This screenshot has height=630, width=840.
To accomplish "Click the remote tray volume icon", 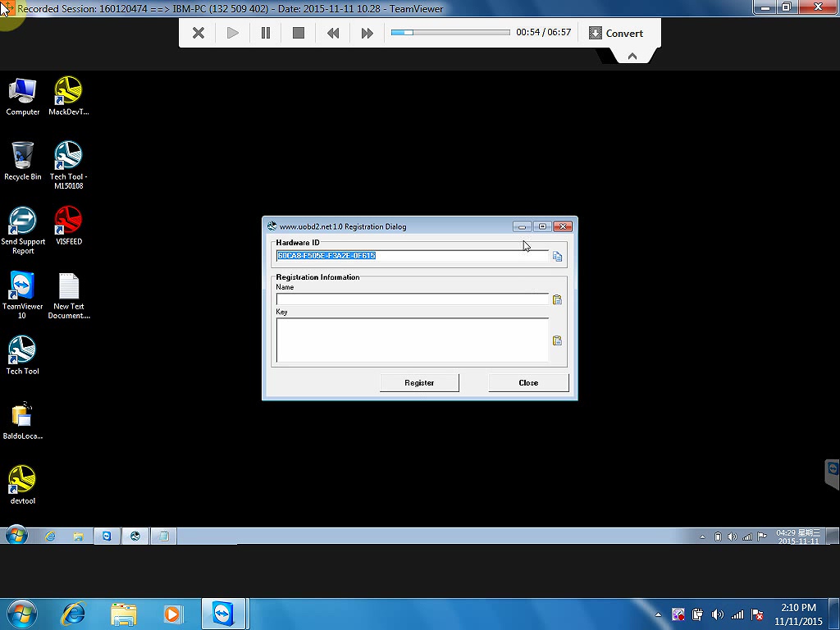I will pos(733,536).
